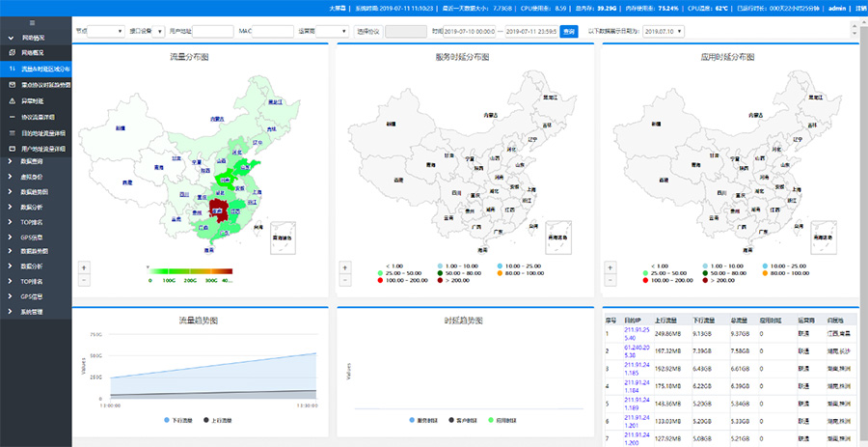The width and height of the screenshot is (868, 447).
Task: Open the 61.240.20 IP link in table
Action: tap(637, 349)
